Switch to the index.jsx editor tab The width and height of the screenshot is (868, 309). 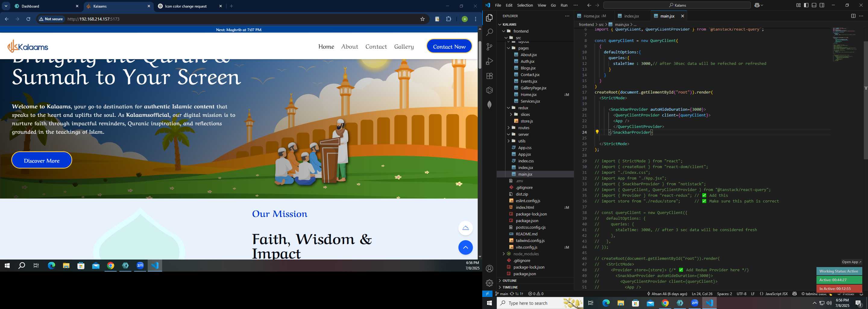click(x=631, y=16)
